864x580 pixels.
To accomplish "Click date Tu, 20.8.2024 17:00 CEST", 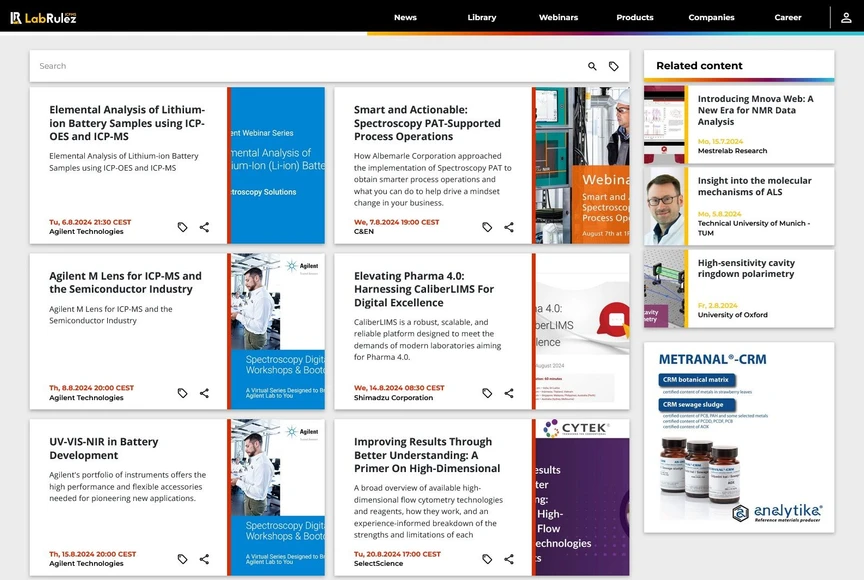I will pyautogui.click(x=397, y=554).
